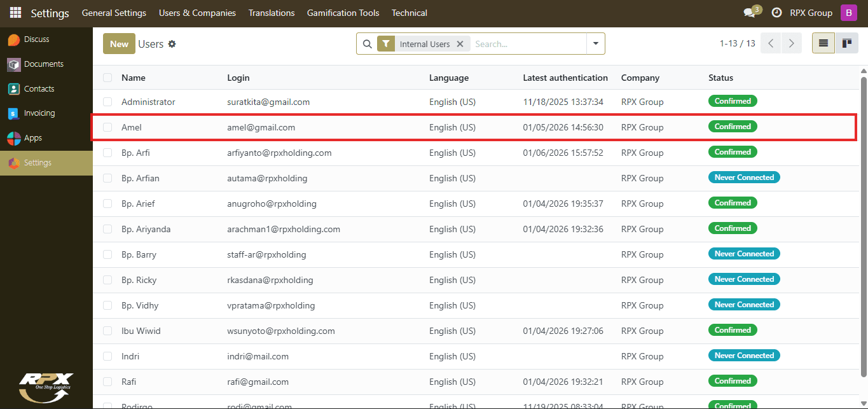Image resolution: width=868 pixels, height=409 pixels.
Task: Open the Discuss app from sidebar
Action: click(x=46, y=39)
